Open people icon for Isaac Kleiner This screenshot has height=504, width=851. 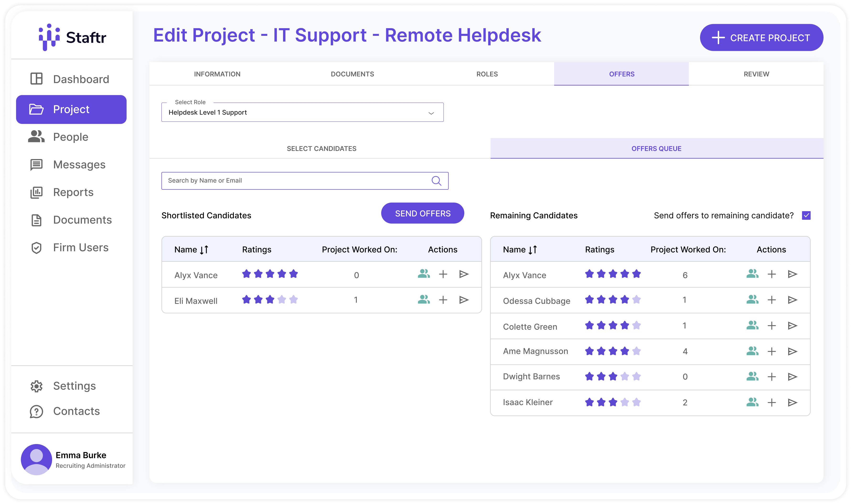click(752, 402)
